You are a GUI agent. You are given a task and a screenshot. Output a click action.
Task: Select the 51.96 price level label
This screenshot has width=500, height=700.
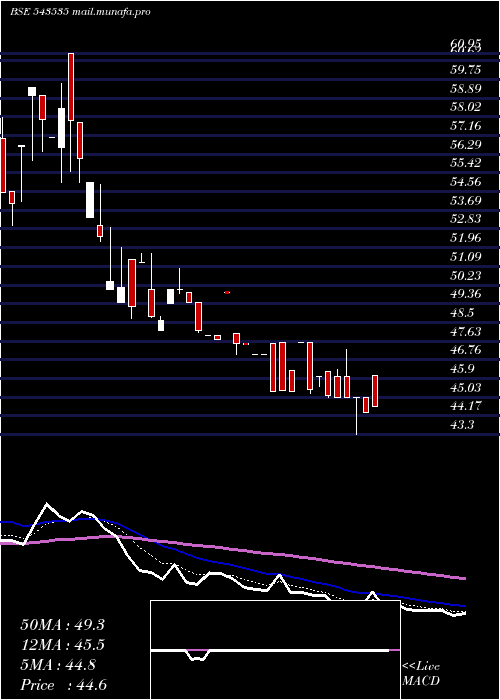(466, 238)
